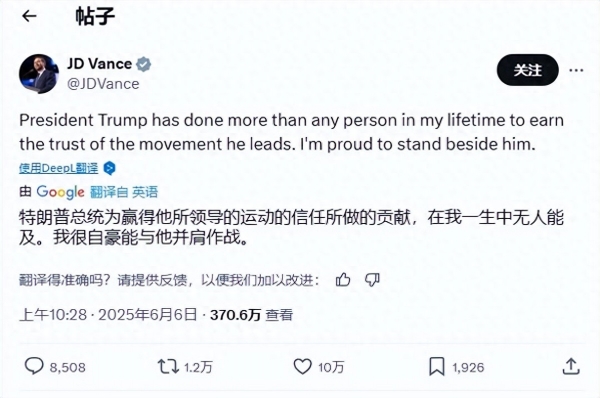Click the 使用DeepL翻译 link
The width and height of the screenshot is (600, 398).
[x=59, y=168]
